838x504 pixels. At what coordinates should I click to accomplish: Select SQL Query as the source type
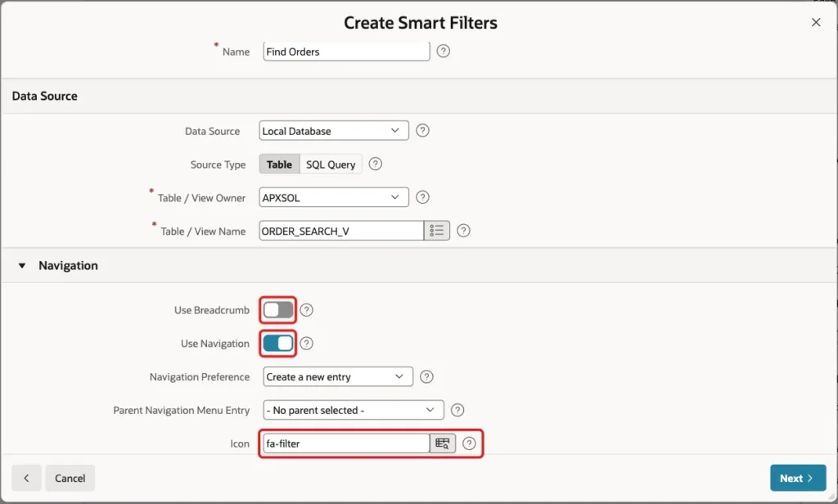click(331, 164)
